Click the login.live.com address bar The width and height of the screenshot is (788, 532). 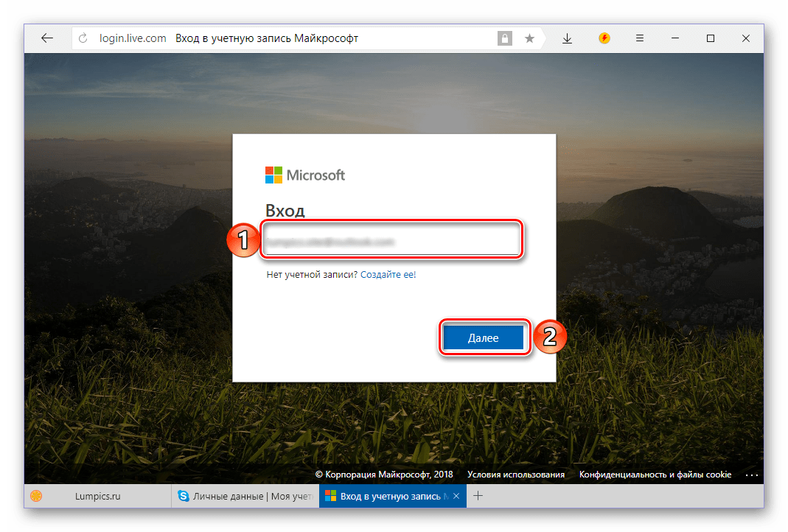click(x=295, y=38)
